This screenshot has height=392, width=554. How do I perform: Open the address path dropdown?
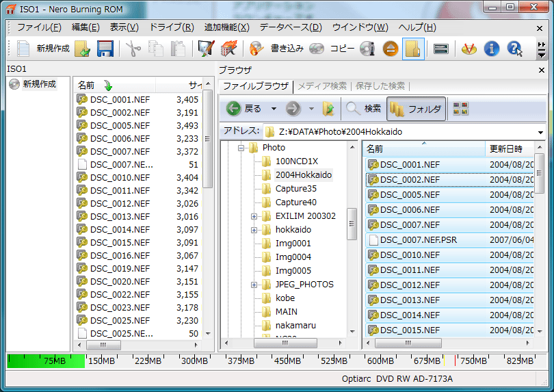pos(540,132)
